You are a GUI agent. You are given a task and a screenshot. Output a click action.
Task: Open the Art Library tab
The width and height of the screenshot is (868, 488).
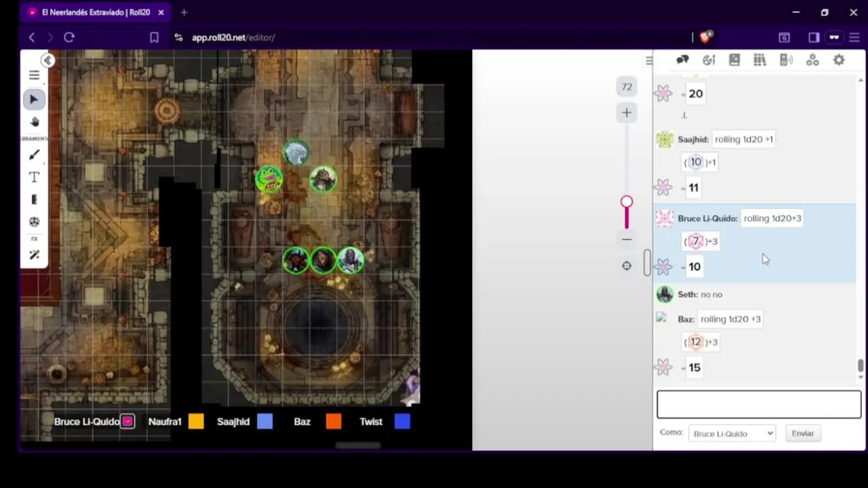pyautogui.click(x=709, y=60)
